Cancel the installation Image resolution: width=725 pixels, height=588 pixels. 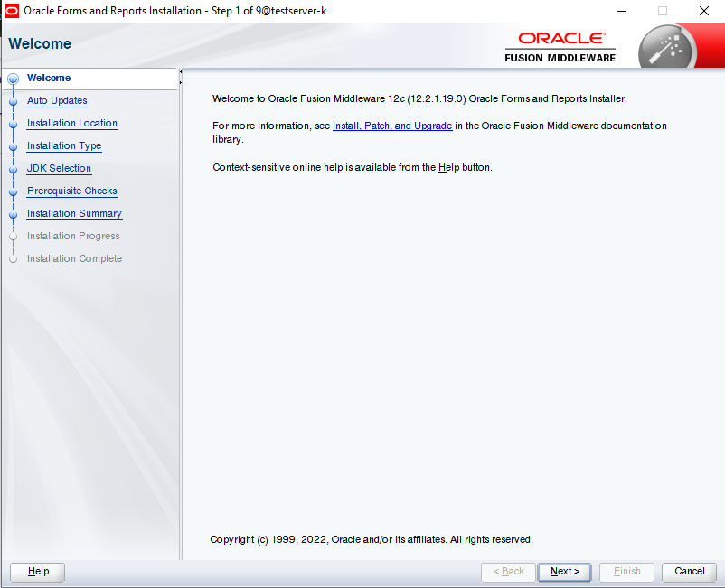pos(689,572)
